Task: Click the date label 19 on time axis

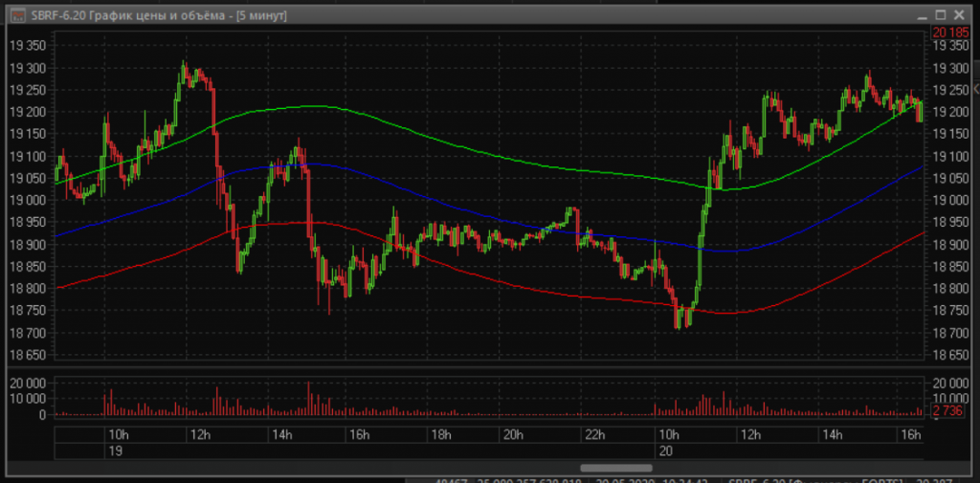Action: 115,450
